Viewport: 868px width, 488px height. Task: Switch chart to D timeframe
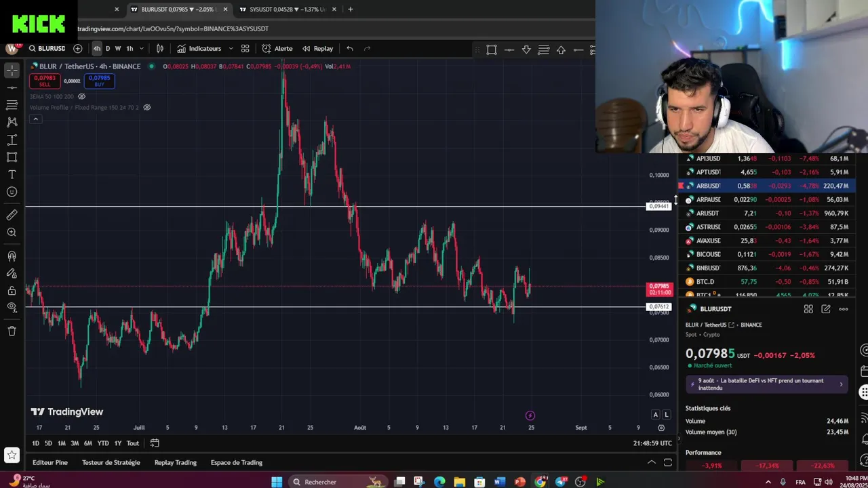[x=108, y=48]
